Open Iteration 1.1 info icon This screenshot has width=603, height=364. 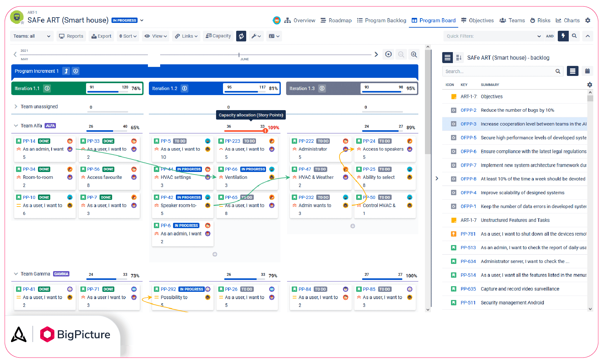pyautogui.click(x=47, y=88)
